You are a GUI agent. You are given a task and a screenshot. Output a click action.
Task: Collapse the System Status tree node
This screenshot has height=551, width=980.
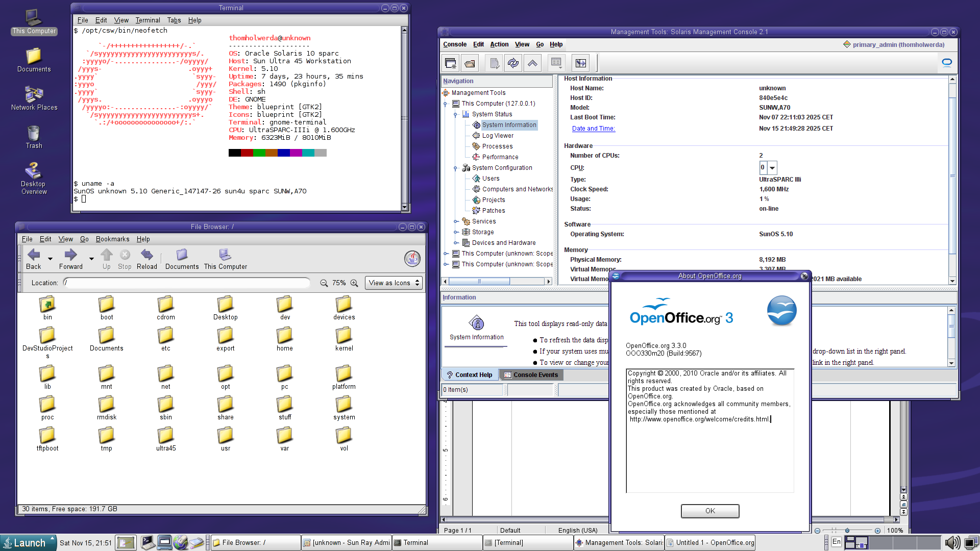(x=455, y=114)
